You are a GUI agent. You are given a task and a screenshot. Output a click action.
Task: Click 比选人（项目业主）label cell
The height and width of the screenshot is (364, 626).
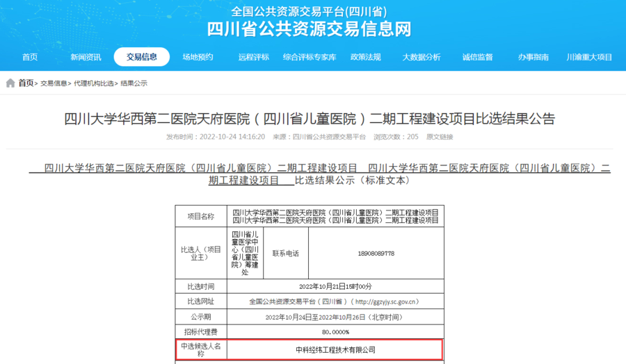[201, 253]
